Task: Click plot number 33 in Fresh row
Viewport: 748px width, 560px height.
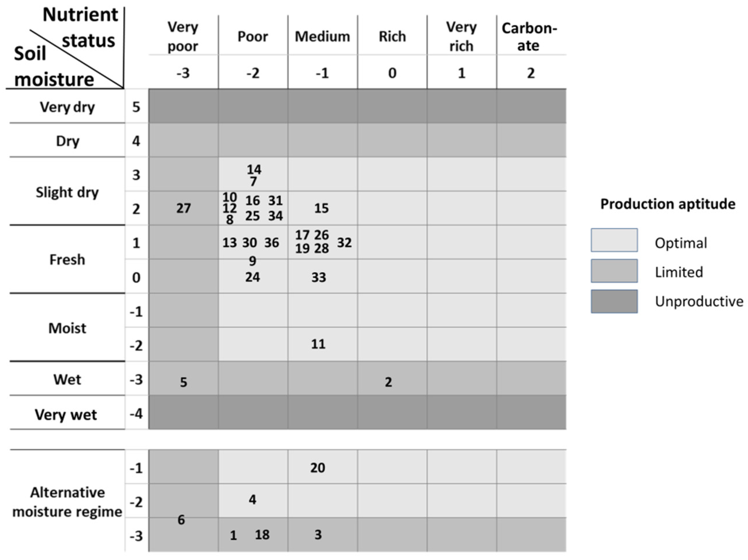Action: [x=318, y=277]
